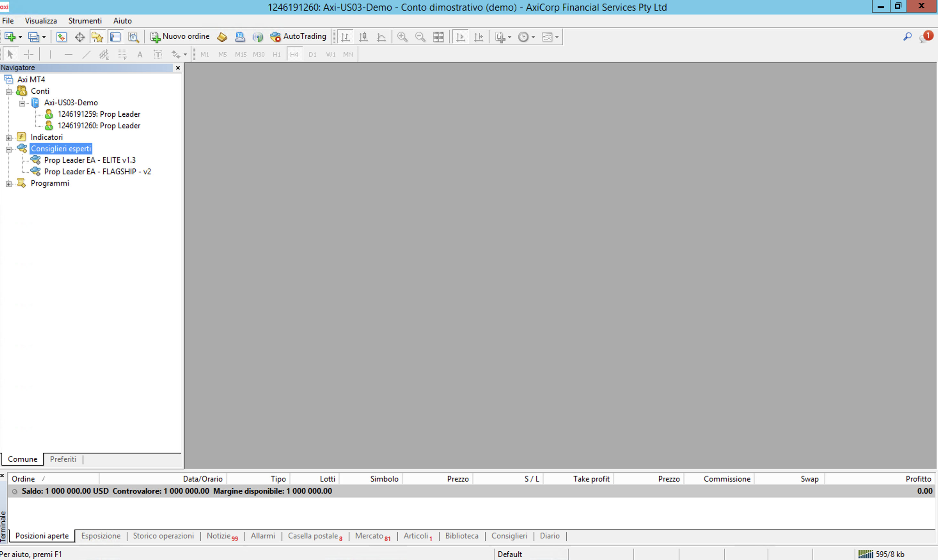The image size is (938, 560).
Task: Expand the Indicatori tree node
Action: coord(9,138)
